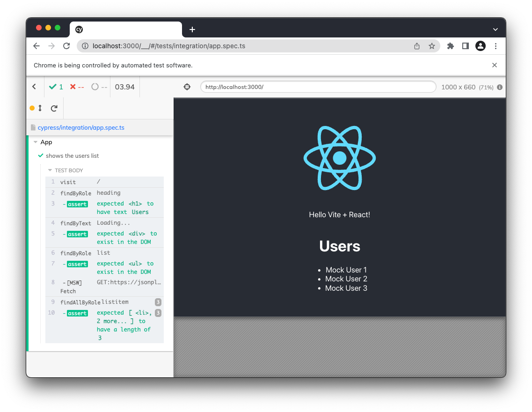Go back with the browser back arrow
Screen dimensions: 532x412
coord(36,46)
